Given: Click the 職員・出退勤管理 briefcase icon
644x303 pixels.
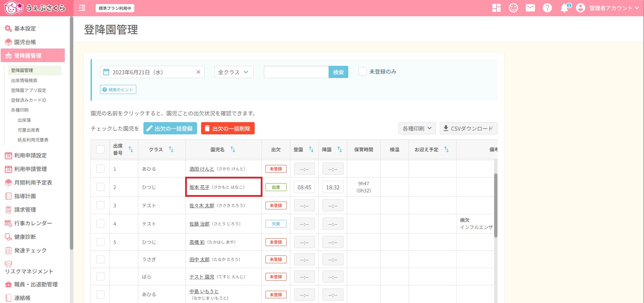Looking at the screenshot, I should [x=8, y=284].
